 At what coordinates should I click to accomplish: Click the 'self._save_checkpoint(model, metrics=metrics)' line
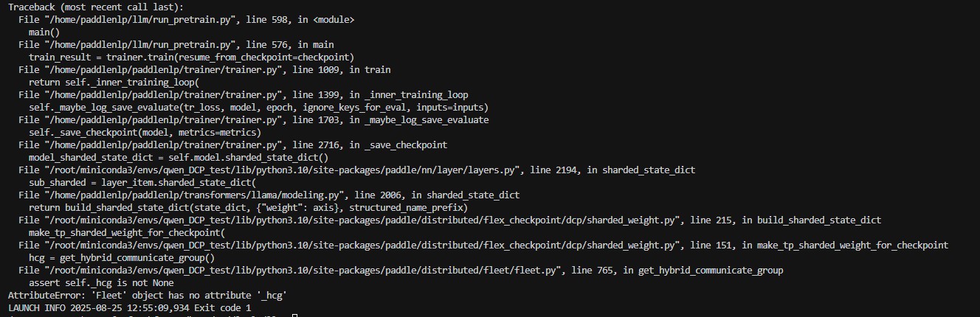pos(145,133)
